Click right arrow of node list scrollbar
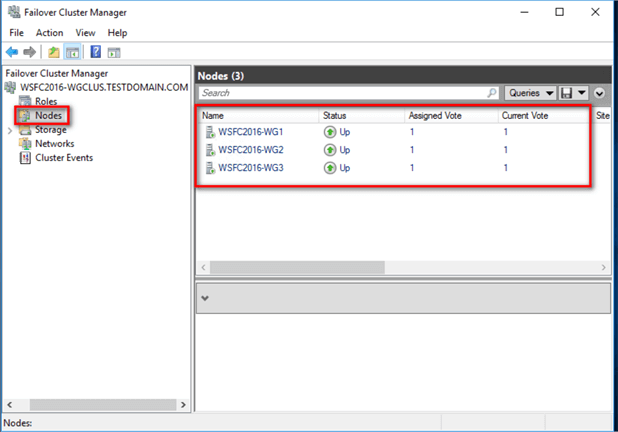618x432 pixels. (x=603, y=267)
